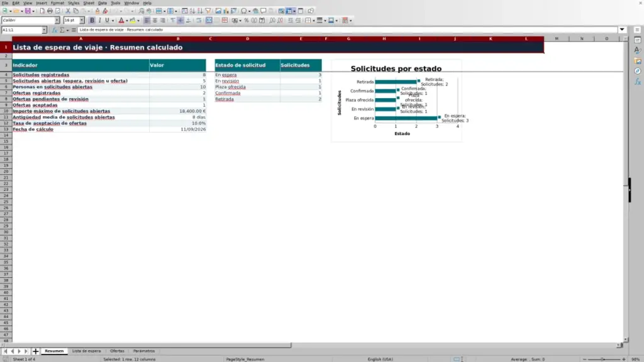Click the Clear Direct Formatting icon
Viewport: 644px width, 362px height.
coord(105,11)
